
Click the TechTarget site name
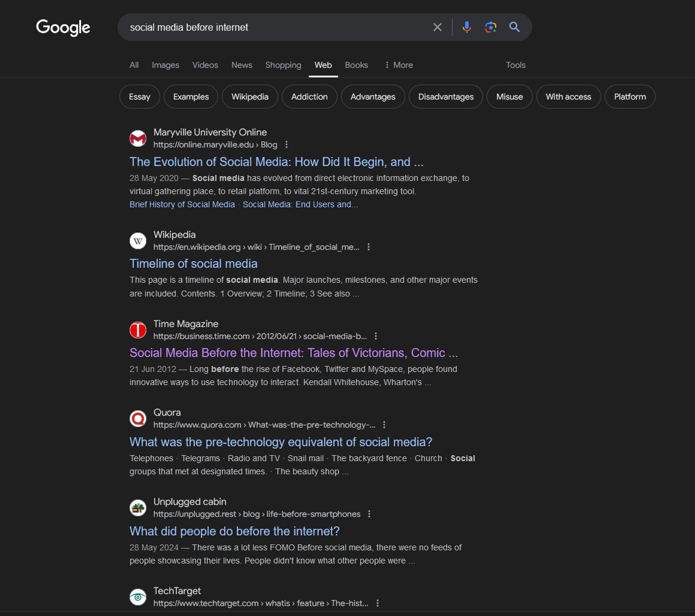tap(177, 591)
